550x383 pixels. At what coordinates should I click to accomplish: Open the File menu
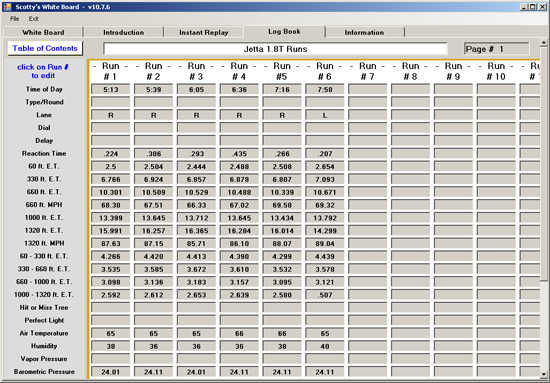14,19
